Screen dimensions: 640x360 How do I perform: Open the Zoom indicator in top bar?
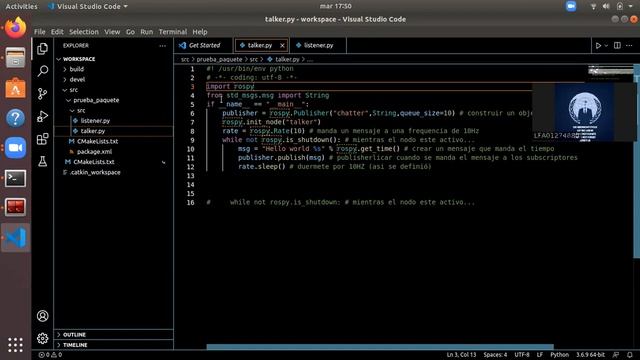571,6
